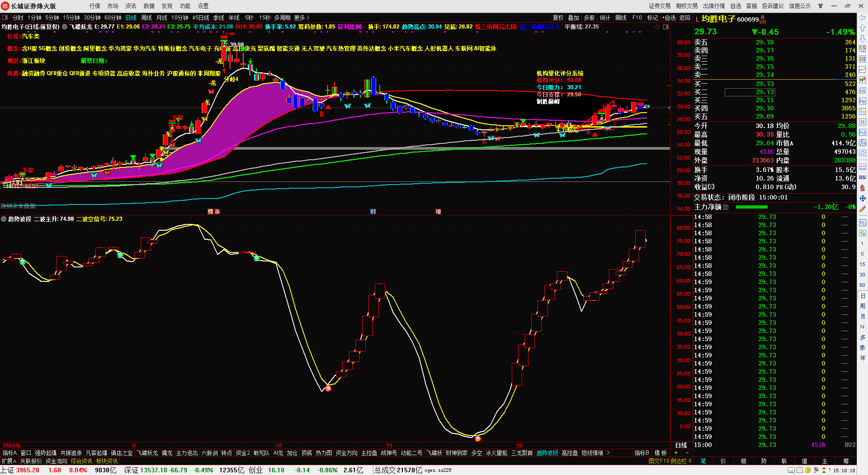The height and width of the screenshot is (475, 868).
Task: Expand the 更多 periods dropdown
Action: pos(302,18)
